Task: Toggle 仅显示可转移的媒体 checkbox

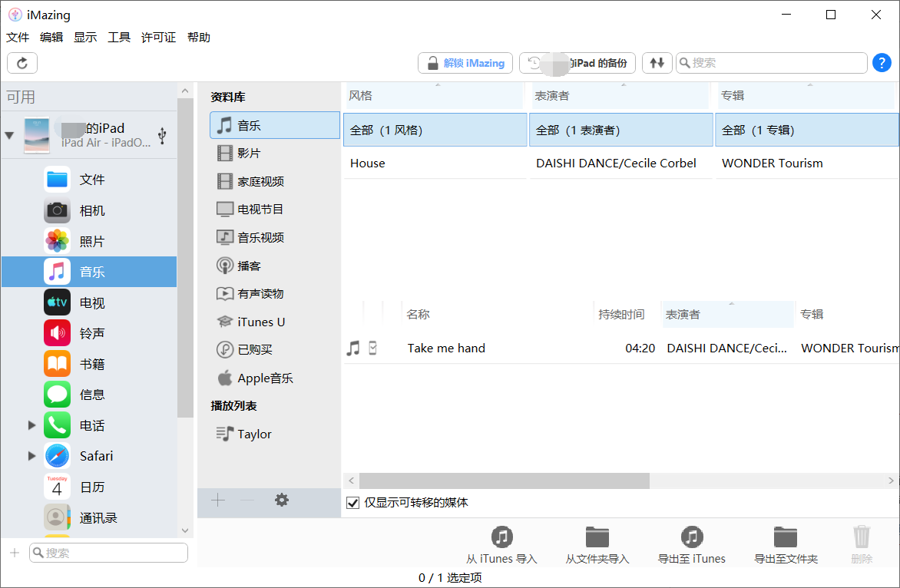Action: pos(353,503)
